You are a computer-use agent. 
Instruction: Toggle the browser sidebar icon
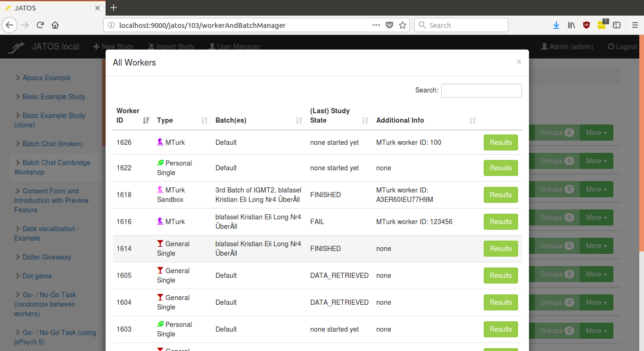pyautogui.click(x=617, y=25)
